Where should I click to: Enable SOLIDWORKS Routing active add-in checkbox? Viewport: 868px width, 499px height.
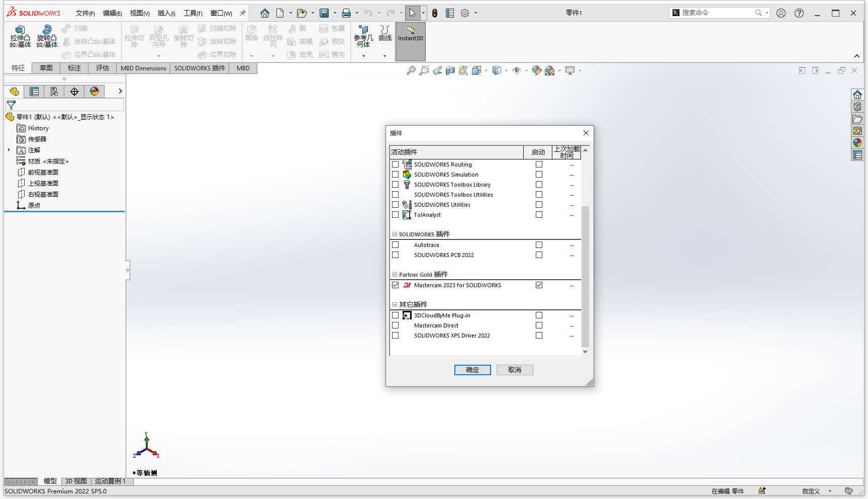tap(396, 164)
